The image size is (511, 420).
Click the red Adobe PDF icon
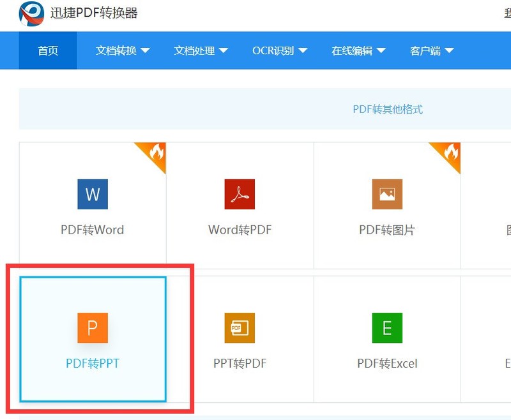pos(240,194)
